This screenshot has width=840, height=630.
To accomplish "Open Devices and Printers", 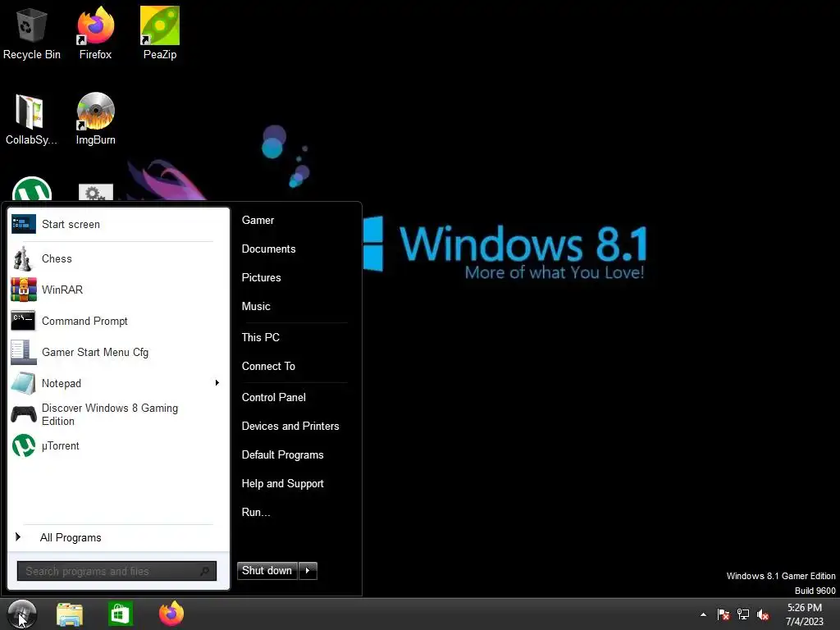I will click(x=290, y=427).
